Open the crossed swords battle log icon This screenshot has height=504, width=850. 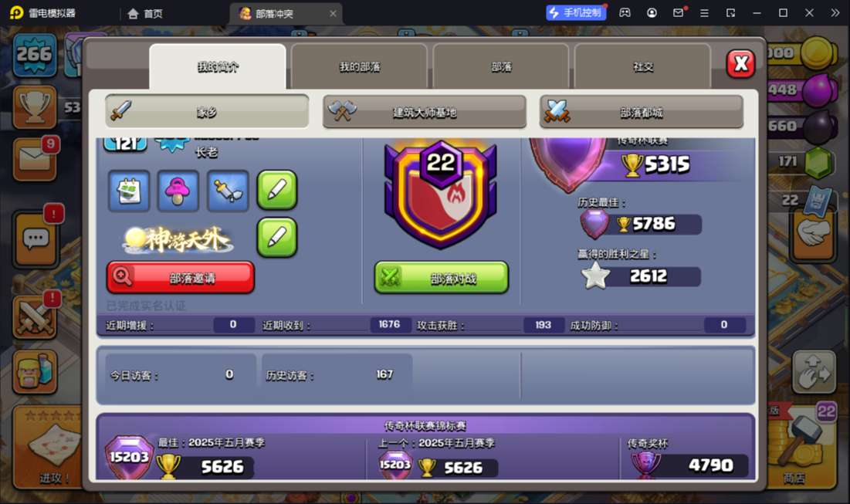click(36, 317)
